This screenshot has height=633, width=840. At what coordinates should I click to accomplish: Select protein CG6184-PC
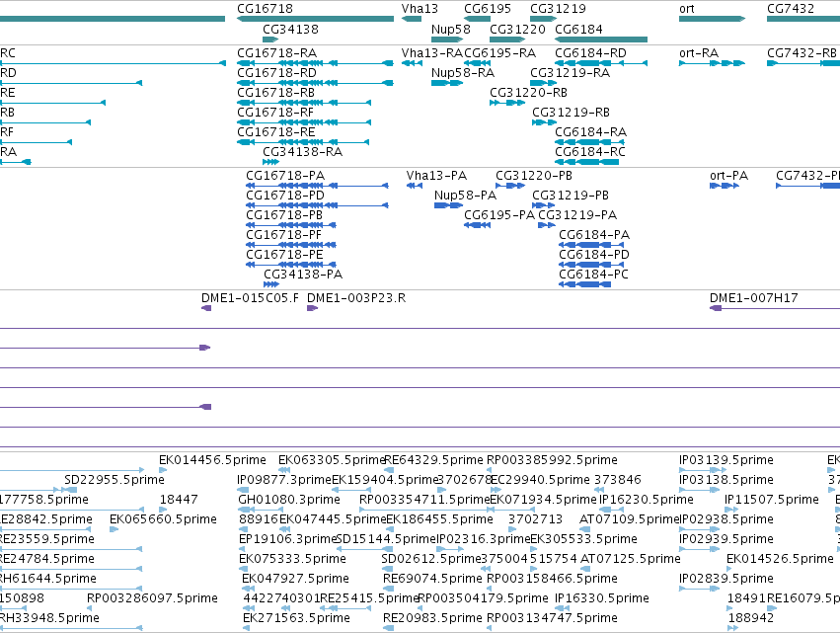tap(593, 275)
